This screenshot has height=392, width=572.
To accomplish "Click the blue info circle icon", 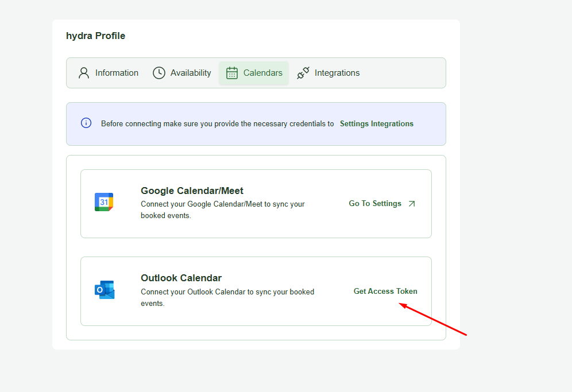I will 86,123.
